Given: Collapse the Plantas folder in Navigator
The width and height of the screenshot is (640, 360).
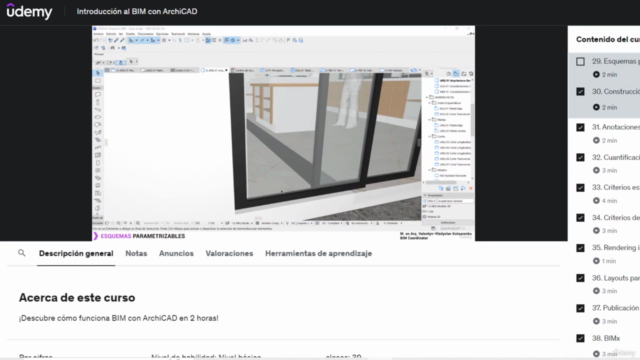Looking at the screenshot, I should click(x=430, y=120).
